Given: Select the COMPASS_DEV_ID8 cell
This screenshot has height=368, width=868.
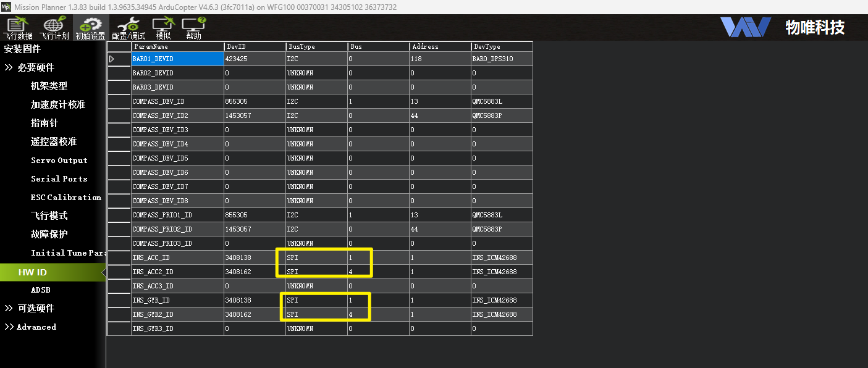Looking at the screenshot, I should tap(177, 201).
